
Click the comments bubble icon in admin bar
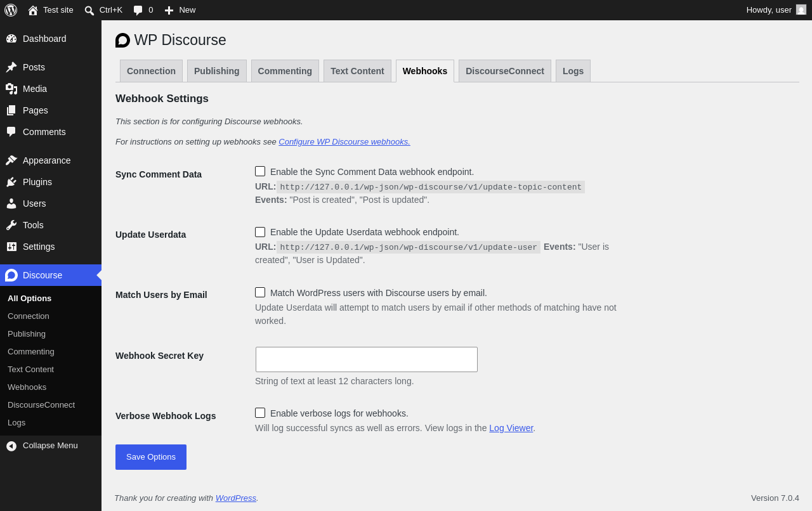tap(138, 10)
